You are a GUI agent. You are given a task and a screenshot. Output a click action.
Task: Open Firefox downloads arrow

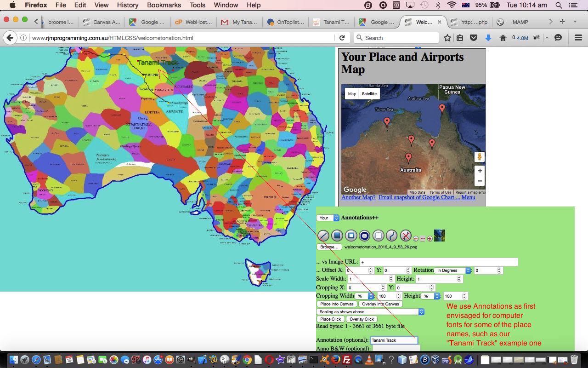[x=488, y=38]
